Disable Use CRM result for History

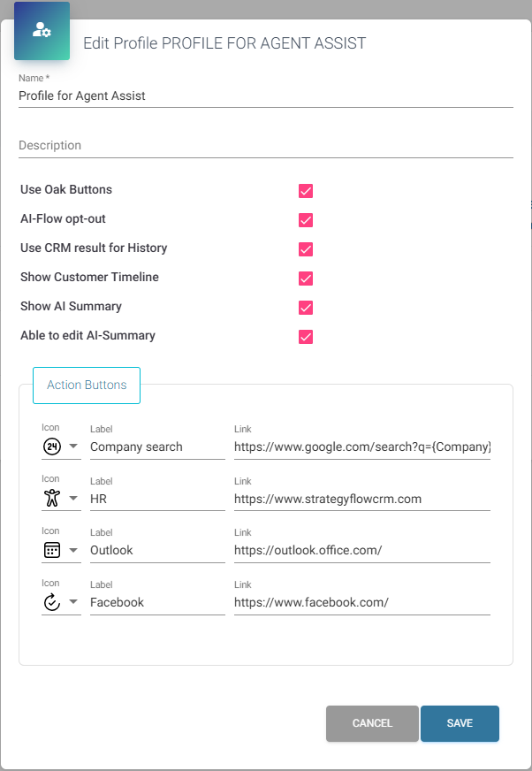click(306, 248)
